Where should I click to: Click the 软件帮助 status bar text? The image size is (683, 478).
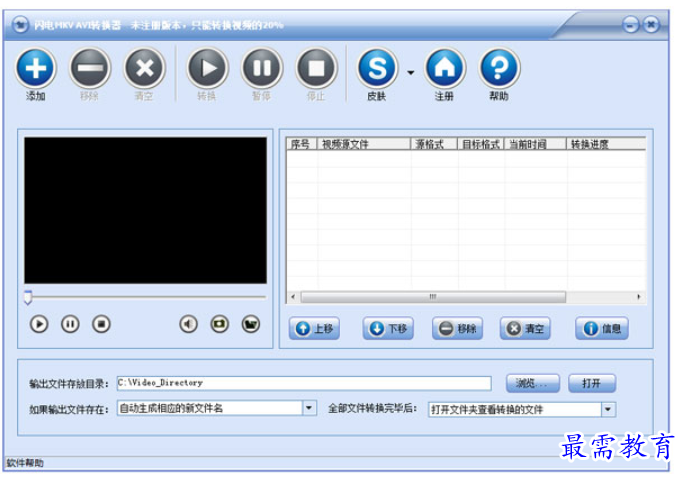click(25, 463)
